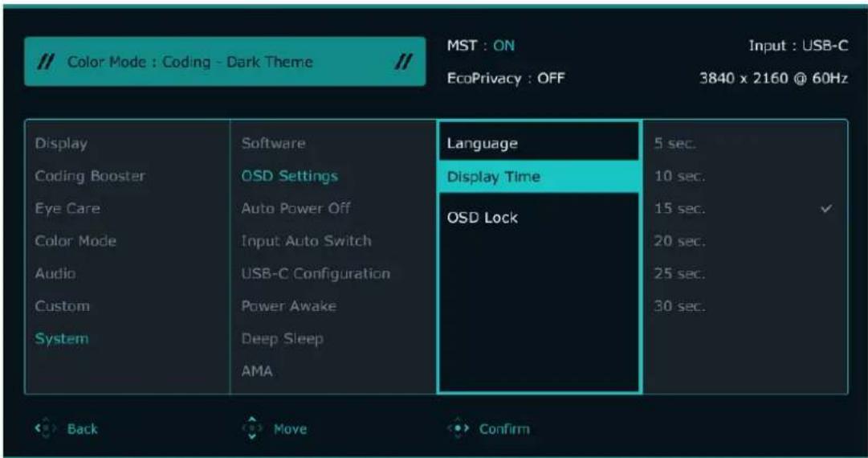This screenshot has height=458, width=868.
Task: Select the System category
Action: point(62,338)
